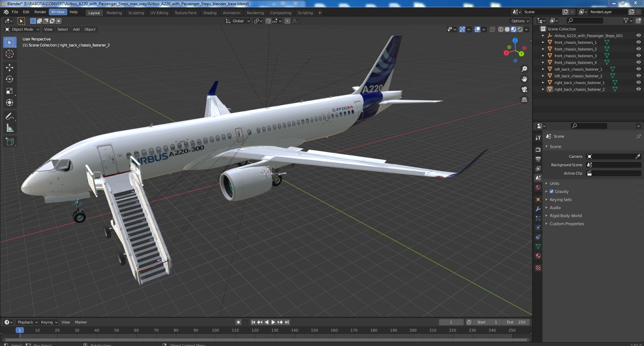Toggle X-ray view
The width and height of the screenshot is (644, 346).
click(492, 30)
